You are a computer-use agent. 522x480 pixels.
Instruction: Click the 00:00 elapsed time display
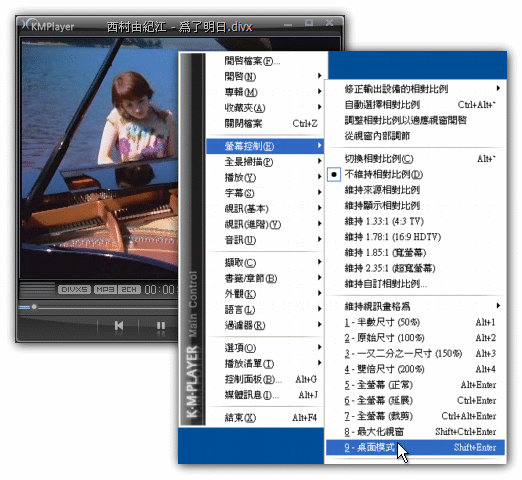coord(159,289)
